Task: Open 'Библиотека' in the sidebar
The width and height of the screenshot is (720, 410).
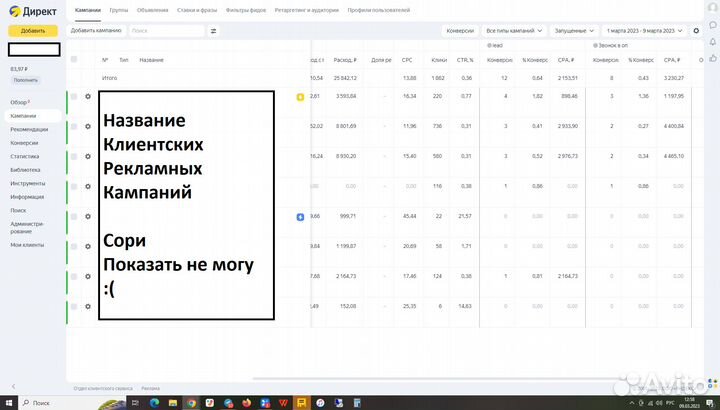Action: (25, 170)
